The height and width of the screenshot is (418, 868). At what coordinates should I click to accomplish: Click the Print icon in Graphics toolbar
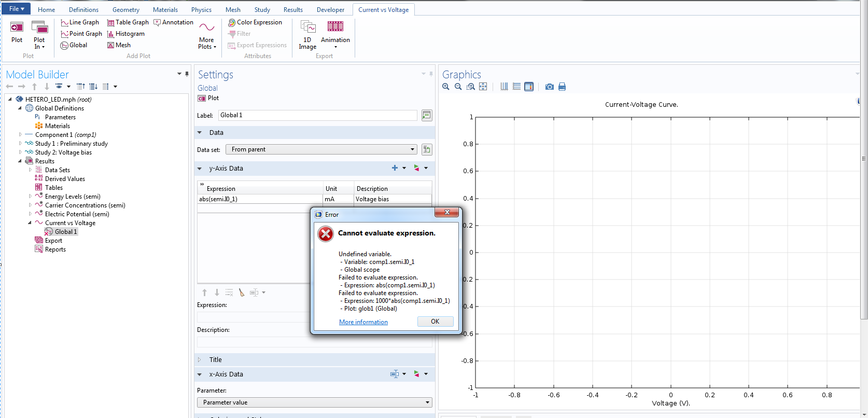(x=562, y=87)
